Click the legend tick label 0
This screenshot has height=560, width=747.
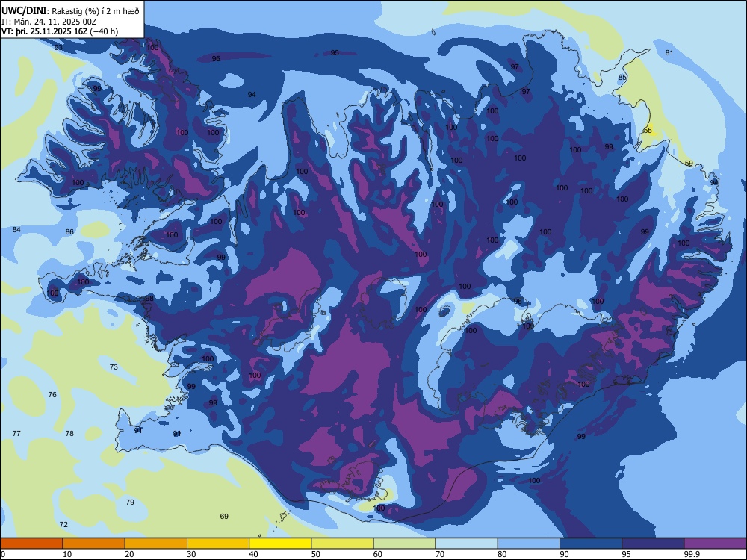coord(3,554)
